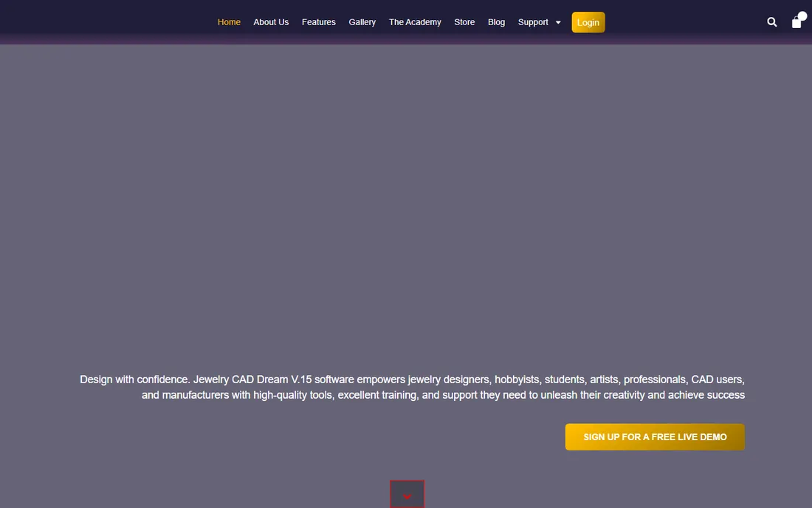812x508 pixels.
Task: Go to the Home menu item
Action: 229,22
